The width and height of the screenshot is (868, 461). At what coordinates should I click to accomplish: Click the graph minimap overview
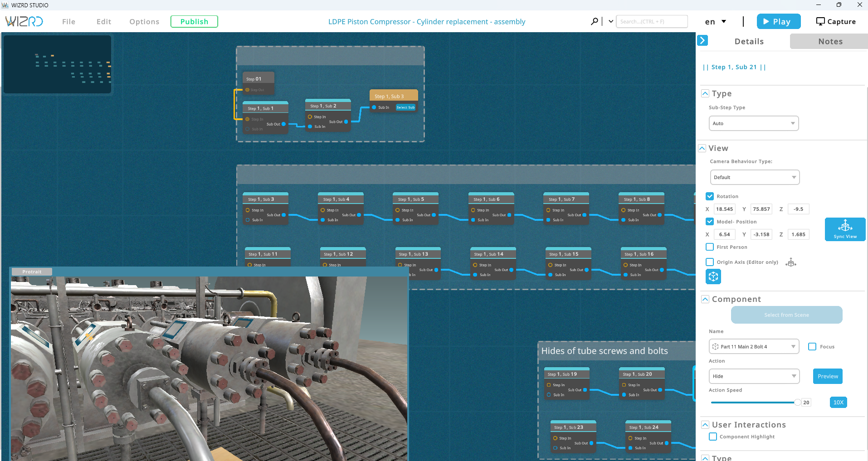(x=57, y=64)
